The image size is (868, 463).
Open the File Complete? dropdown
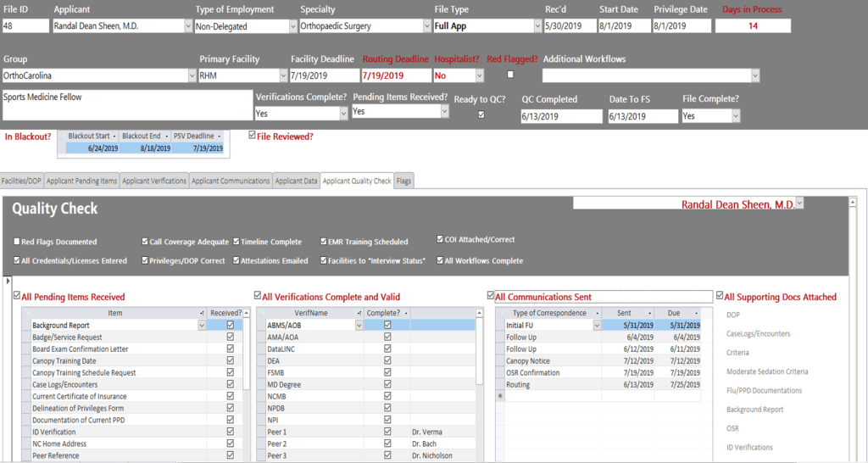[x=735, y=116]
